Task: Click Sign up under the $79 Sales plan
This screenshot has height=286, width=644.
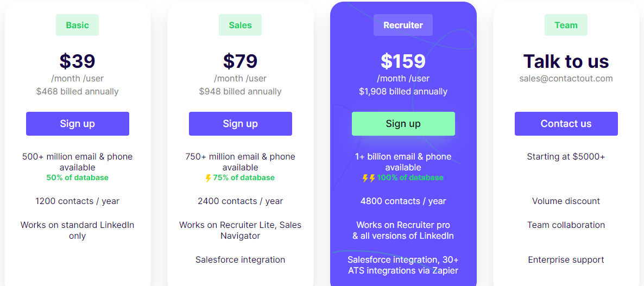Action: [x=240, y=124]
